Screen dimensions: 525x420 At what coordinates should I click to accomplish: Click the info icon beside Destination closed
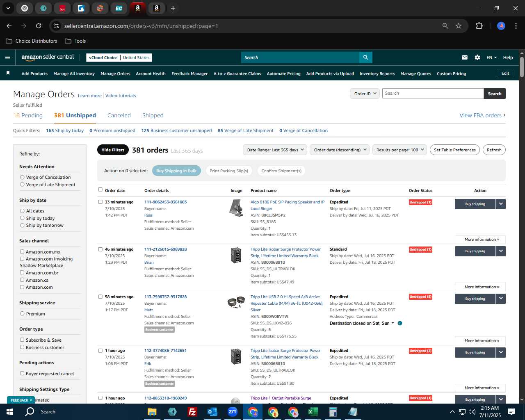400,323
